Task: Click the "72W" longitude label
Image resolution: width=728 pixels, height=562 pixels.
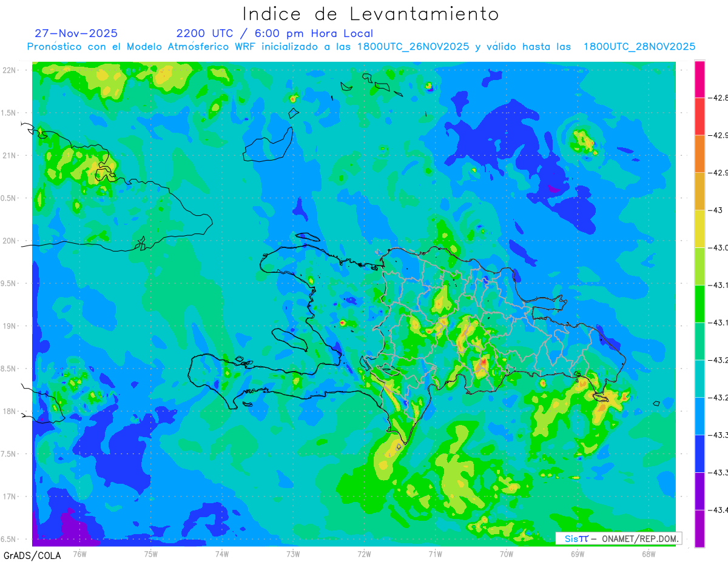Action: tap(364, 554)
